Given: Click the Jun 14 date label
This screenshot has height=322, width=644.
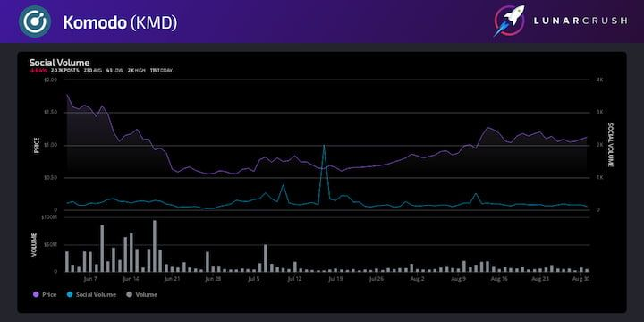Looking at the screenshot, I should (x=131, y=279).
